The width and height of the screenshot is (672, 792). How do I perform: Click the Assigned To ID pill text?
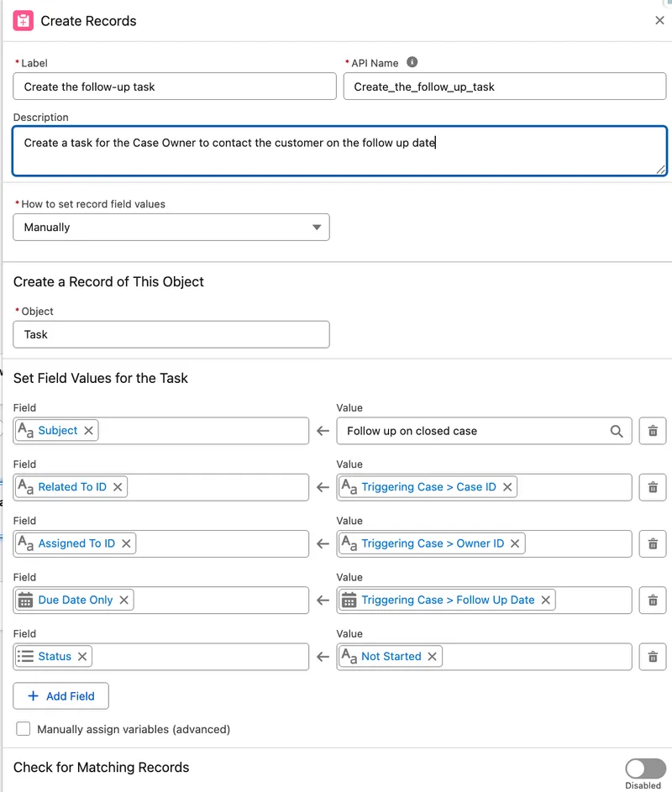(x=76, y=543)
